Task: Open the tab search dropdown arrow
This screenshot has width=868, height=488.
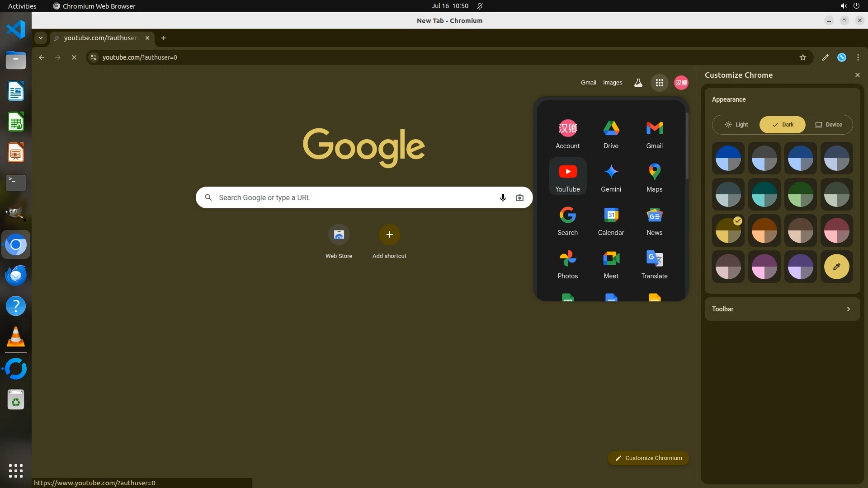Action: [41, 38]
